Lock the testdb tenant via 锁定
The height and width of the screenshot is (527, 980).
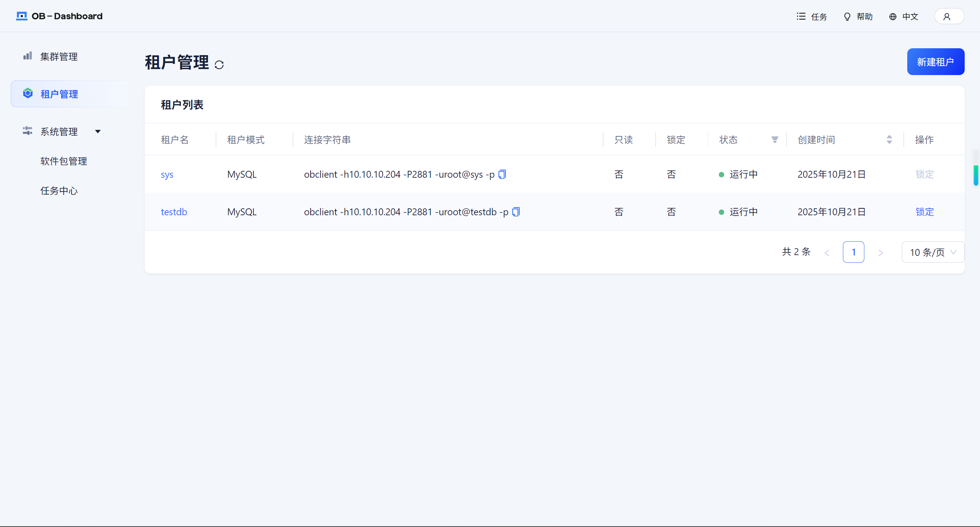[x=924, y=212]
